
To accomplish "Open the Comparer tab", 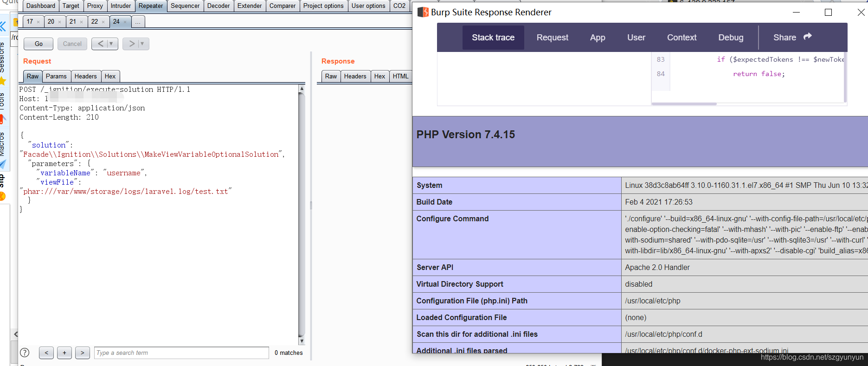I will click(283, 6).
